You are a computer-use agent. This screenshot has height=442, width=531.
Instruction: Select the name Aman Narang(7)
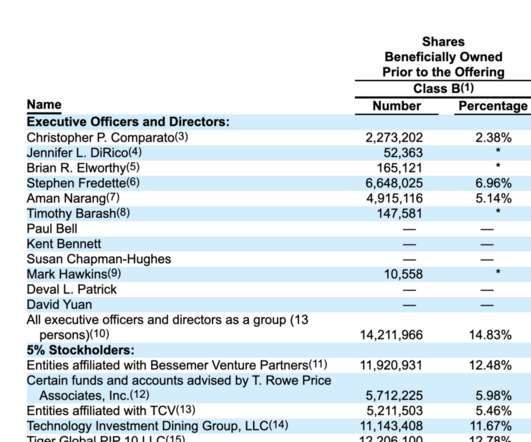[73, 198]
